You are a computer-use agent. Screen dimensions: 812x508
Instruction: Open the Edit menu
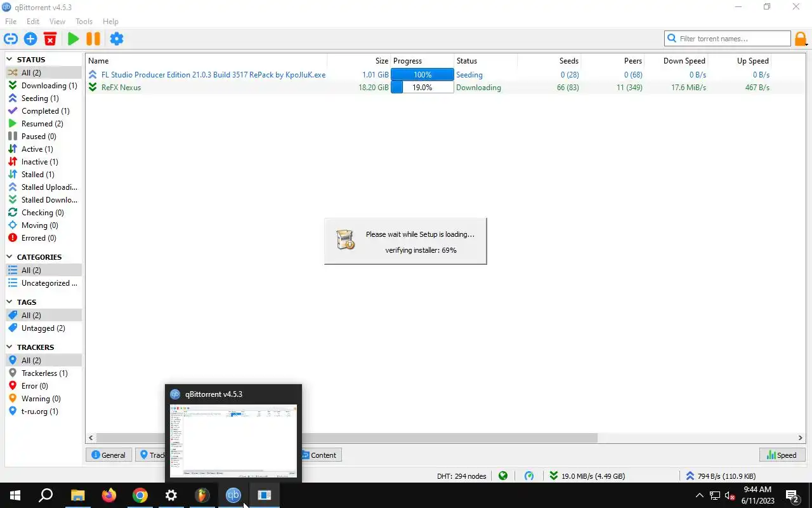tap(33, 22)
